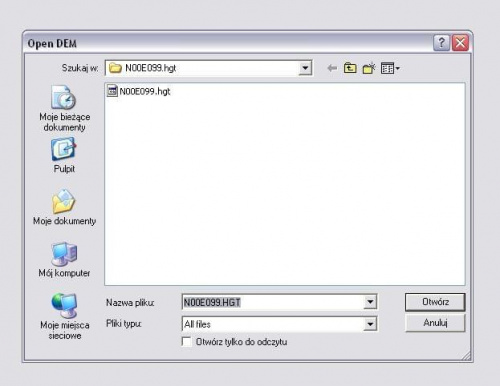Select Mój komputer in the places bar
This screenshot has height=386, width=500.
point(64,260)
